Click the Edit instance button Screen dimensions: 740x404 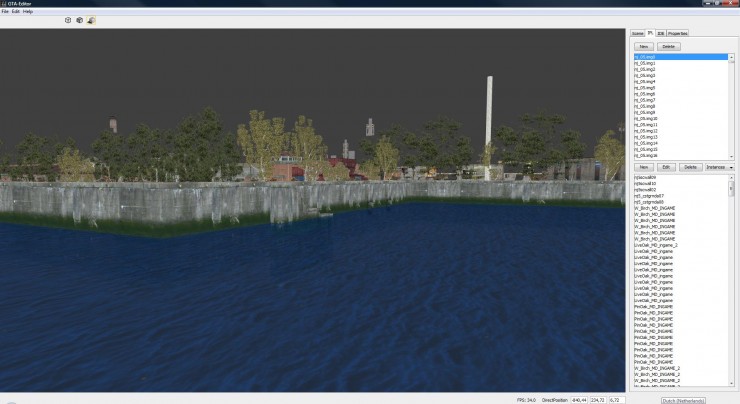click(x=666, y=167)
